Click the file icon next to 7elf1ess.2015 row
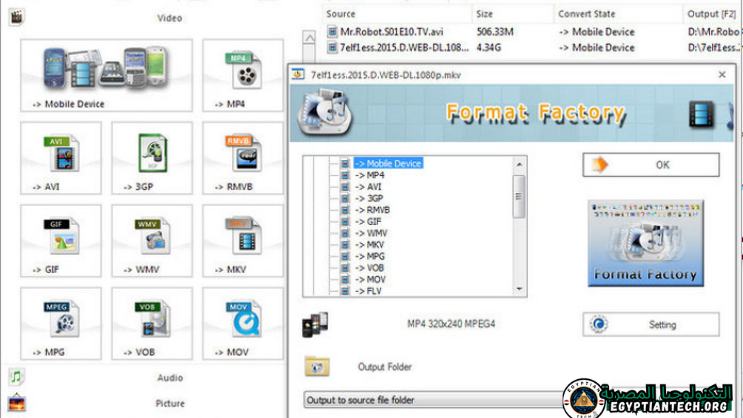 pos(332,47)
